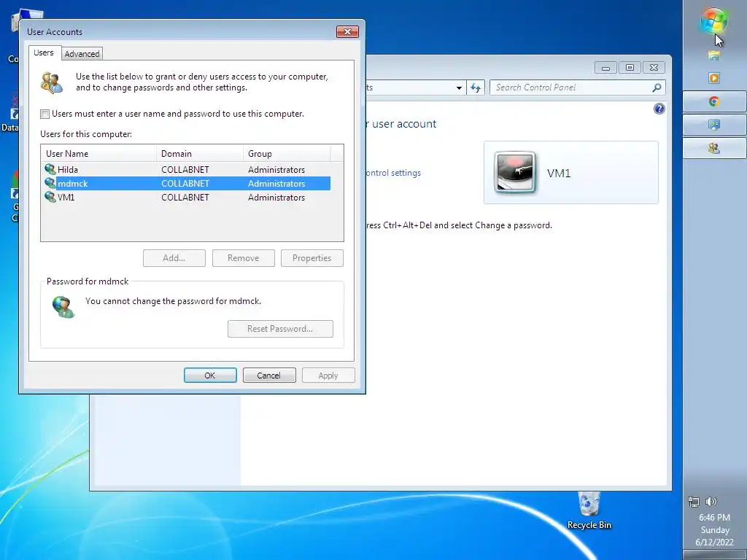Click the users icon beside the description text
This screenshot has width=747, height=560.
pyautogui.click(x=52, y=82)
